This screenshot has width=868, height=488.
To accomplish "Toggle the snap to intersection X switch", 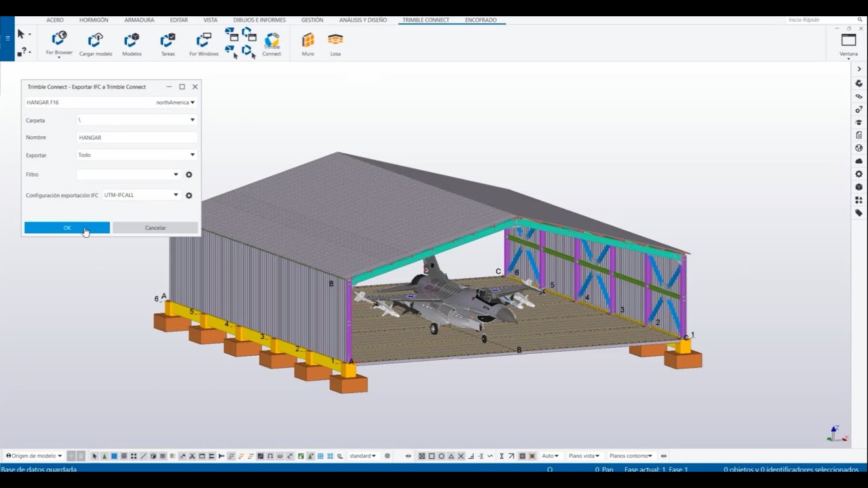I will pos(461,456).
